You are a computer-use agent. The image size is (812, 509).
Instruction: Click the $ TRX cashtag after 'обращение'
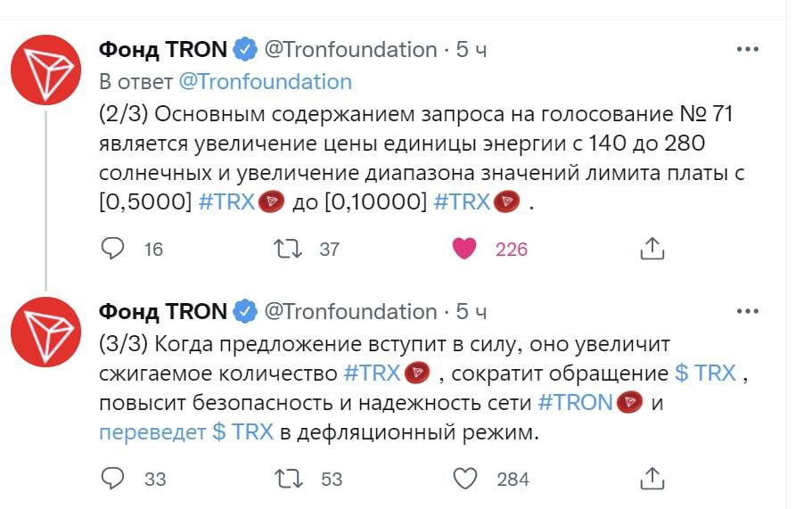[705, 373]
